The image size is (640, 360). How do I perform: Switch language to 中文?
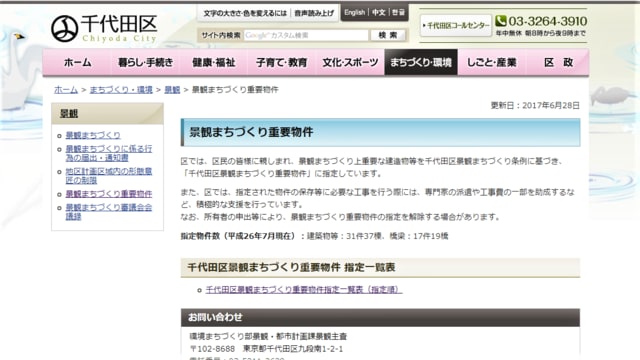click(x=378, y=13)
